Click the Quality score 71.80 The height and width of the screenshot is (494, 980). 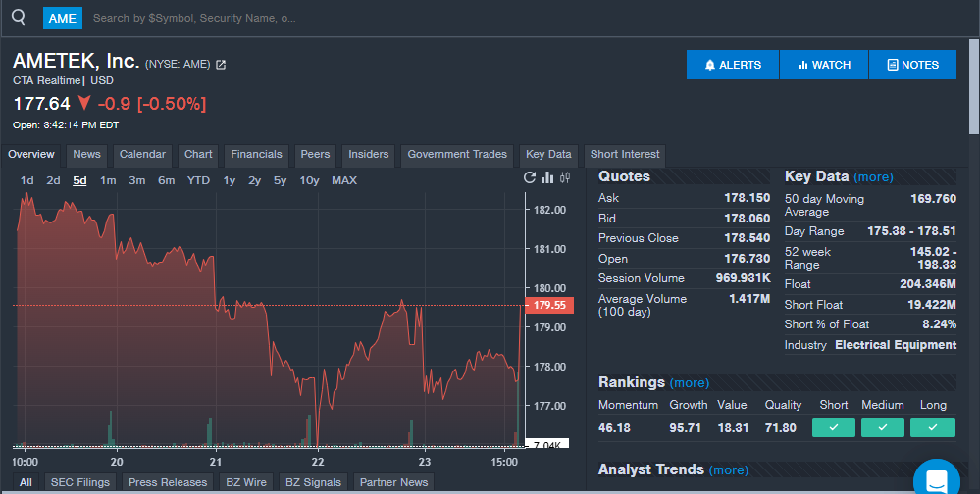pos(781,427)
